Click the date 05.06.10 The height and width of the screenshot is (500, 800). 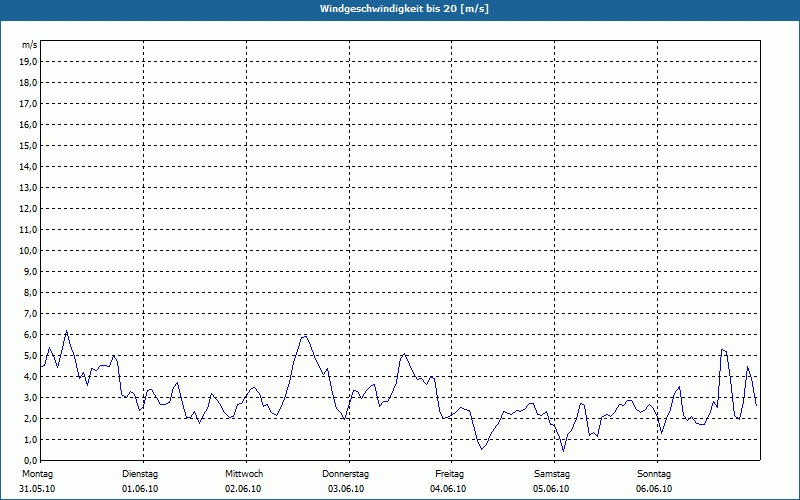point(551,489)
